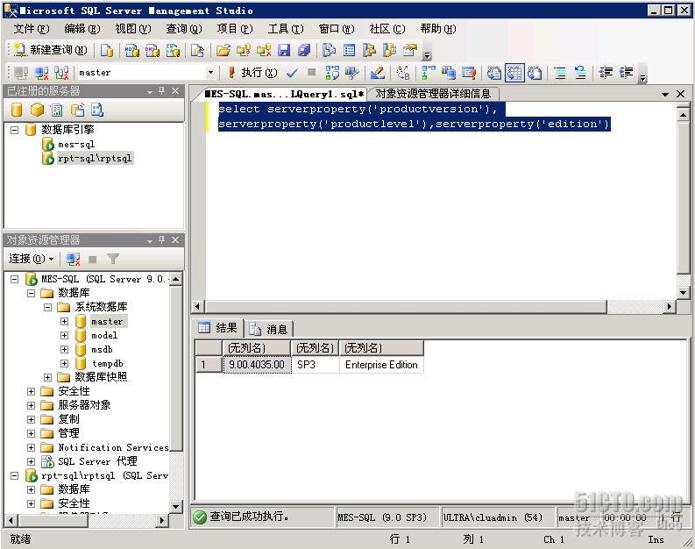Collapse the 系统数据库 folder

pos(48,307)
